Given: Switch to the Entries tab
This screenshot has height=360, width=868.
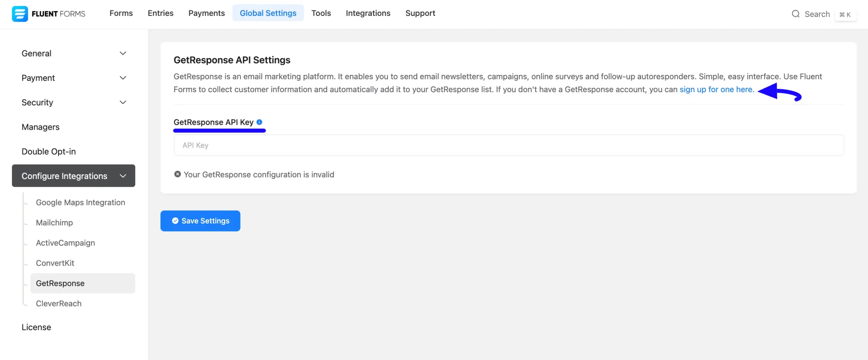Looking at the screenshot, I should click(x=160, y=13).
